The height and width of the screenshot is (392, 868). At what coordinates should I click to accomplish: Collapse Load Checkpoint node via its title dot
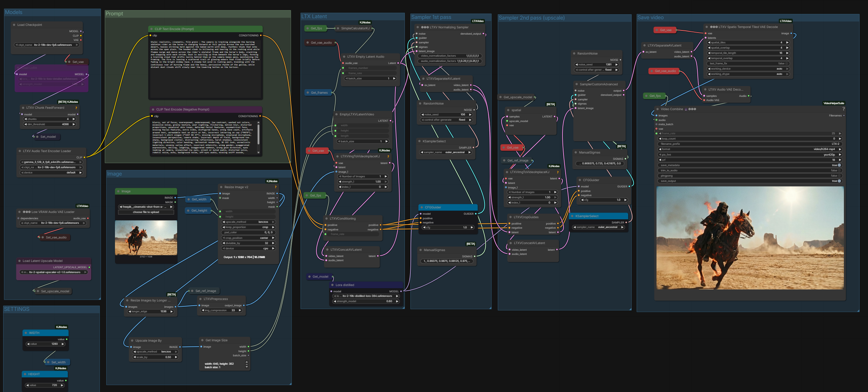point(14,25)
